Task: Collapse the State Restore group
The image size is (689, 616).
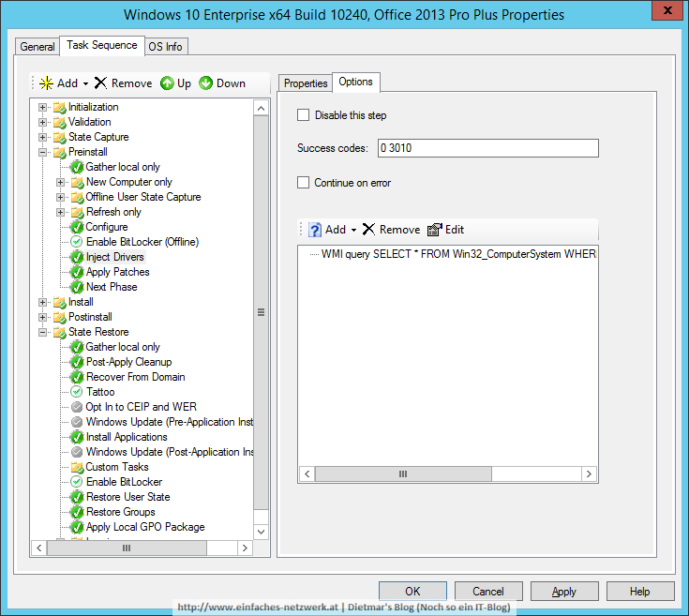Action: [x=42, y=332]
